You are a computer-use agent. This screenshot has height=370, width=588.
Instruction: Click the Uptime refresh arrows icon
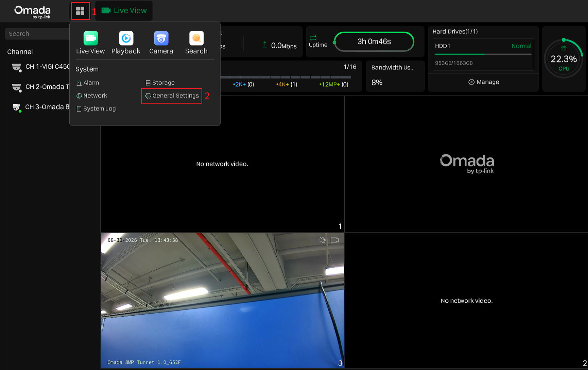point(313,38)
